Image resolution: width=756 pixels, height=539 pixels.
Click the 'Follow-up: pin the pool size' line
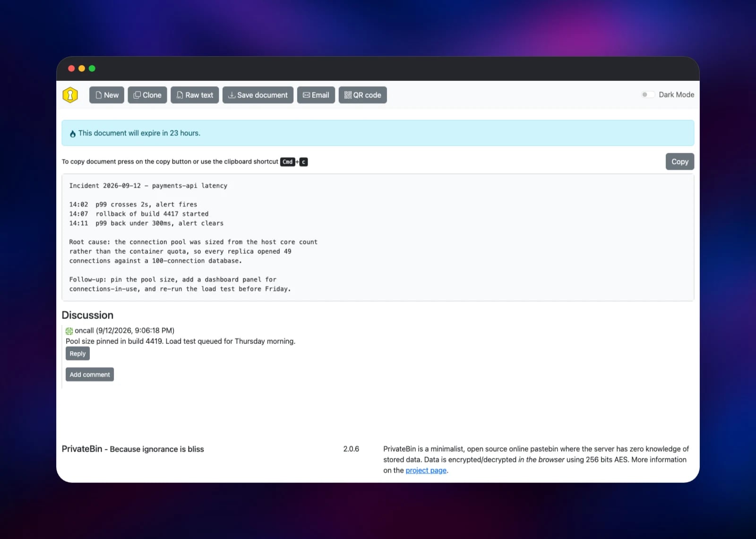point(173,280)
